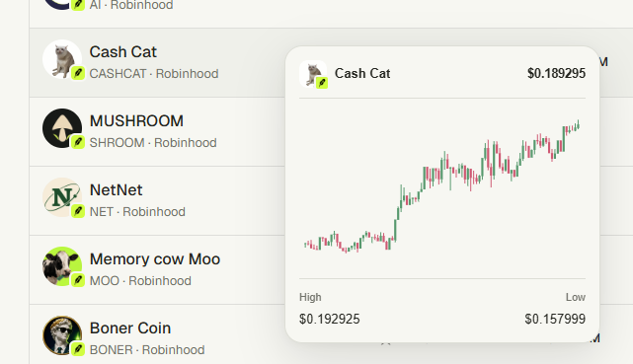Open the Cash Cat token name link

[123, 52]
